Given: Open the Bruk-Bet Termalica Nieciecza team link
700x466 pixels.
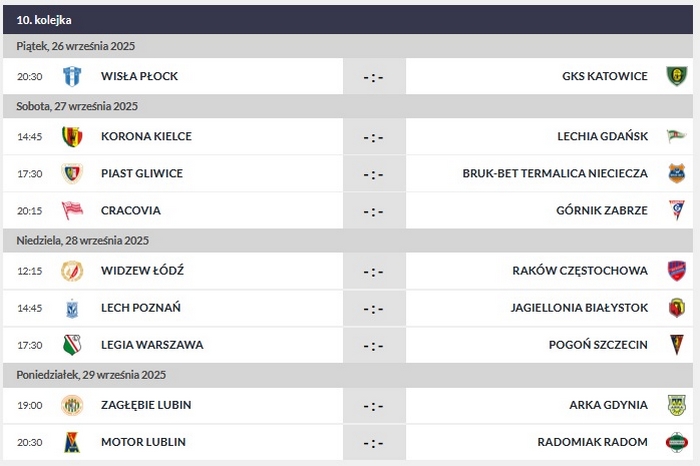Looking at the screenshot, I should tap(555, 173).
